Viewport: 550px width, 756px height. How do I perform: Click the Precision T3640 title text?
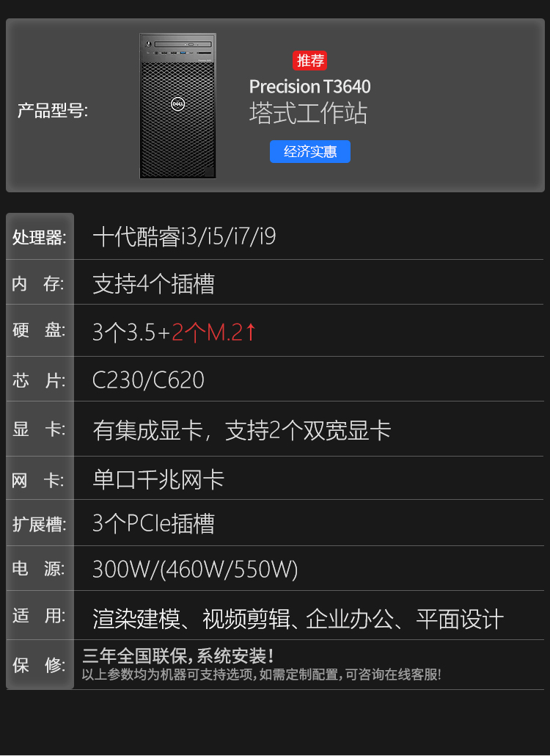(309, 87)
